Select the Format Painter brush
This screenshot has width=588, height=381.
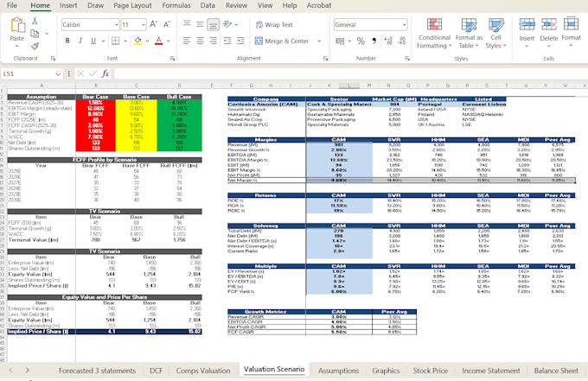35,46
